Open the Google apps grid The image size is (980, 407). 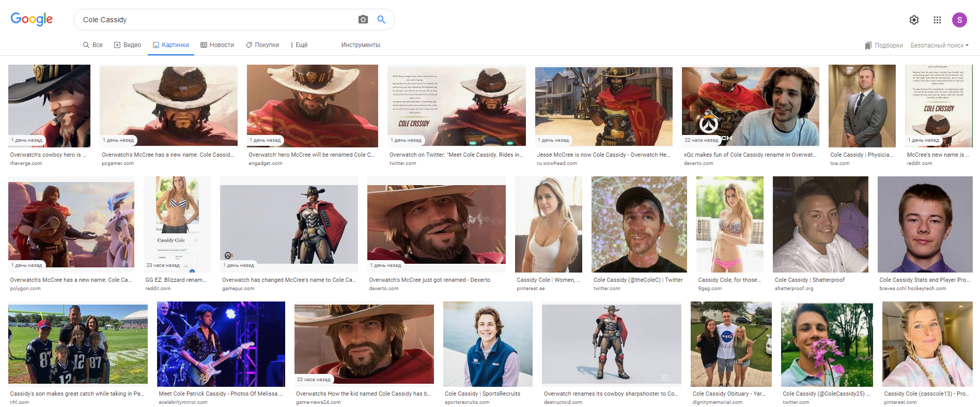pos(937,20)
